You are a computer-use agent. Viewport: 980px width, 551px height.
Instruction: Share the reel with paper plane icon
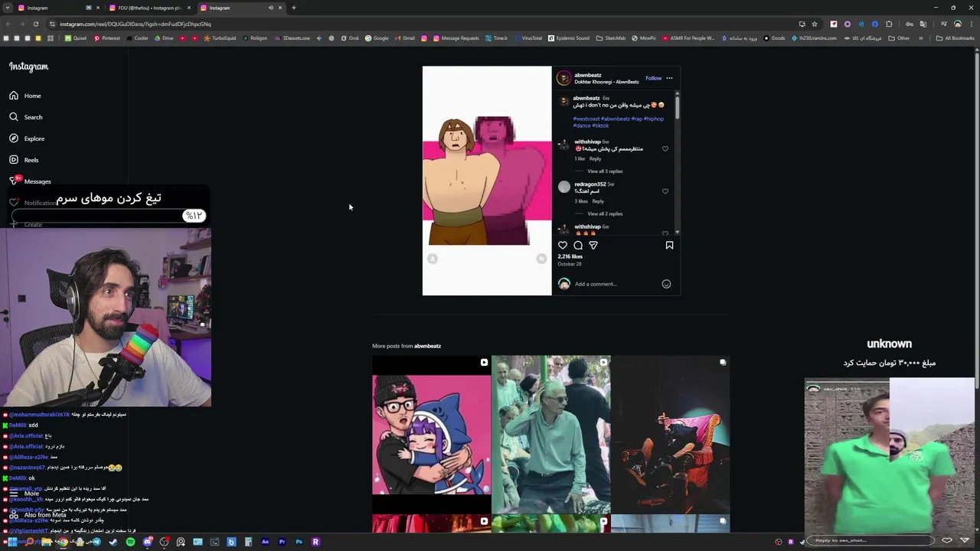coord(593,246)
